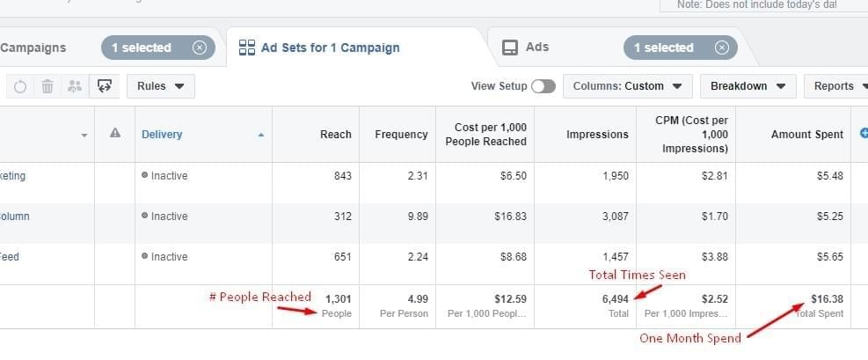Image resolution: width=868 pixels, height=360 pixels.
Task: Open the Rules dropdown
Action: point(160,86)
